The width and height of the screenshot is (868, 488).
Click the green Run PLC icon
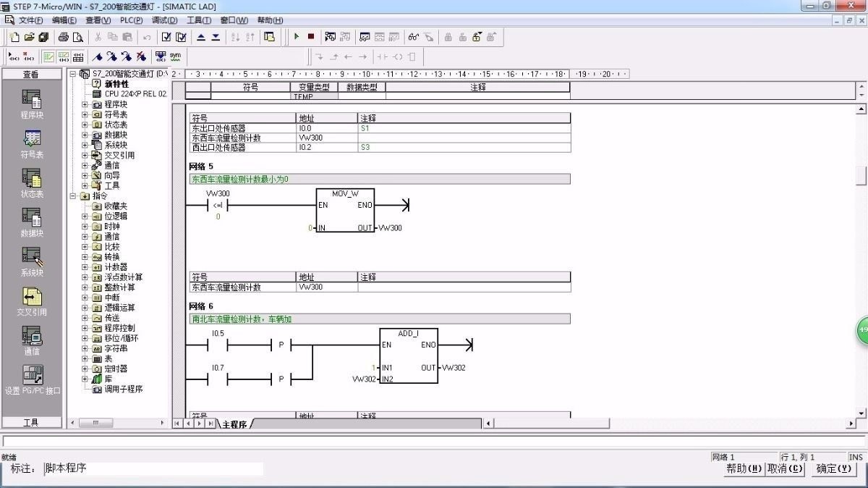[296, 37]
